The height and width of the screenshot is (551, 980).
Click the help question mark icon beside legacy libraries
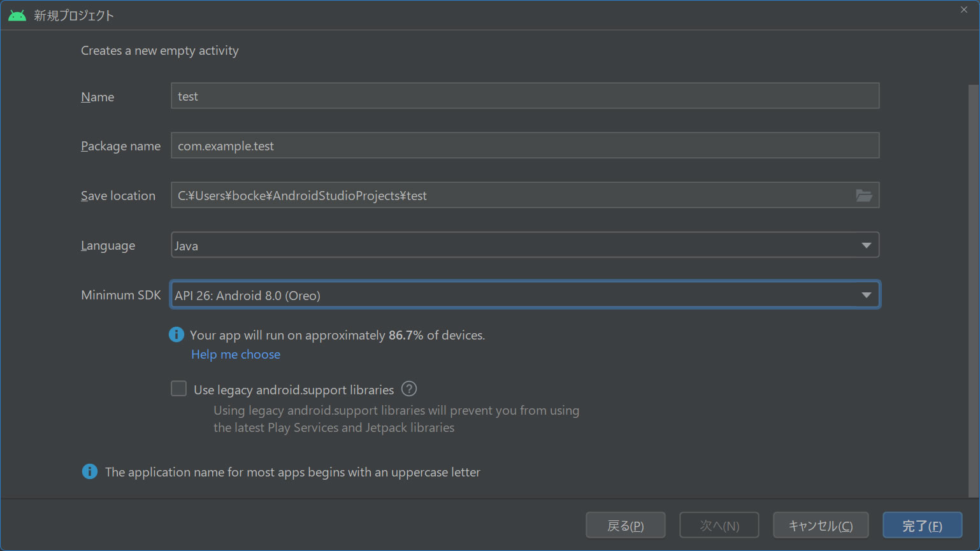(409, 389)
